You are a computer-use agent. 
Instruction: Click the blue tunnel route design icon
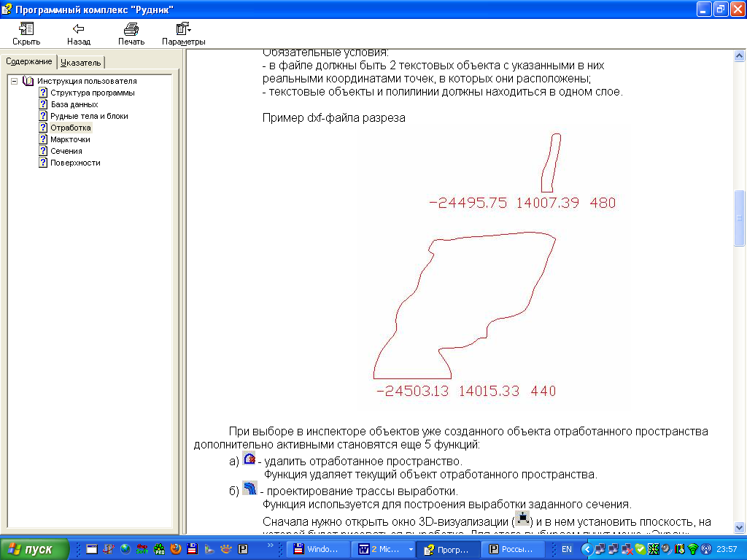tap(249, 489)
